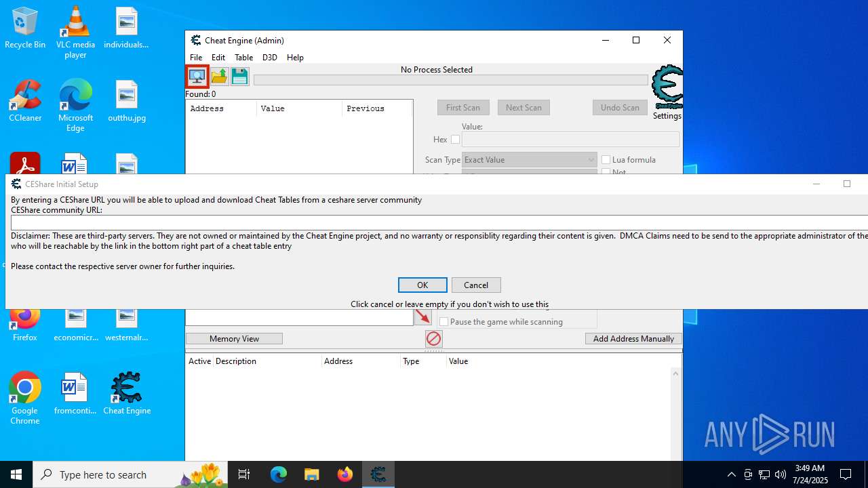Click address list scrollbar up arrow
The width and height of the screenshot is (868, 488).
(x=675, y=373)
